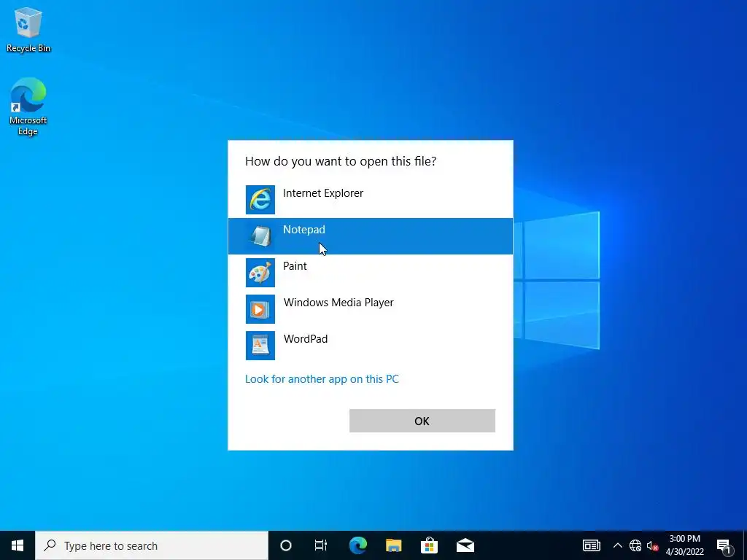Viewport: 747px width, 560px height.
Task: Click the Type here to search box
Action: (x=152, y=545)
